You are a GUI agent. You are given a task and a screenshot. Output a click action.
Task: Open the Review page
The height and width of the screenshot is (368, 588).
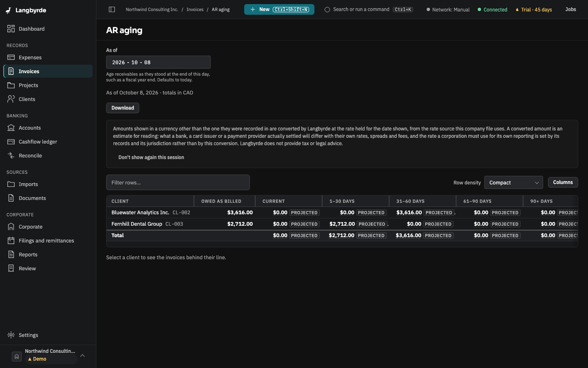click(48, 268)
